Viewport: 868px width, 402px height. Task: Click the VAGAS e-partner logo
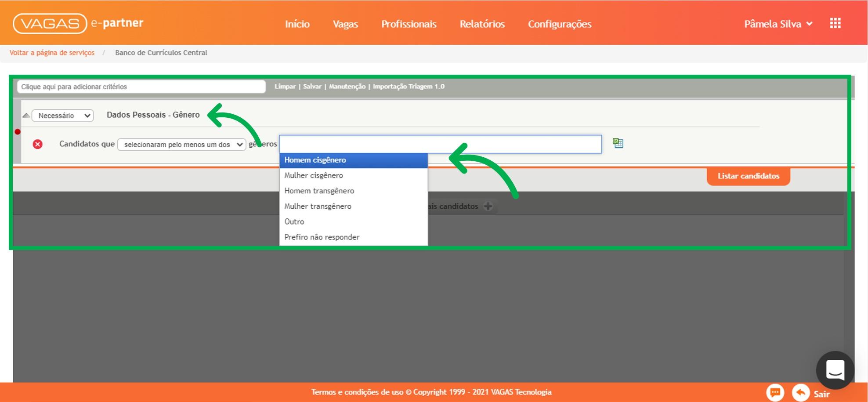pos(78,23)
